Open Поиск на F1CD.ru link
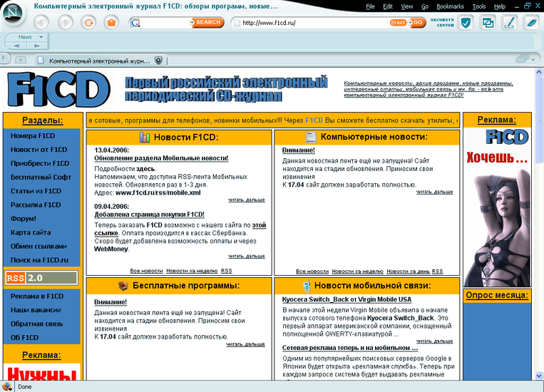Viewport: 544px width, 392px height. [39, 260]
